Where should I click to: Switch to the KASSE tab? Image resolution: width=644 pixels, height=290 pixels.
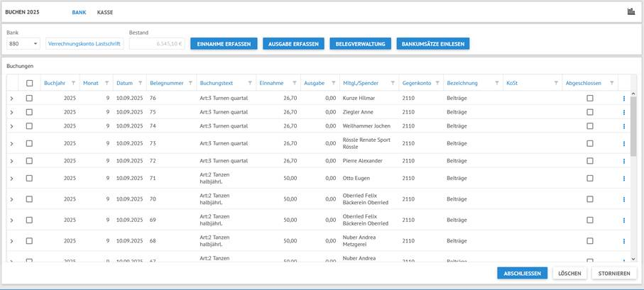tap(105, 12)
